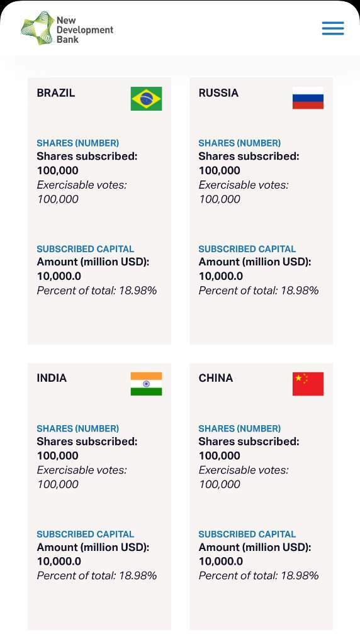Click the New Development Bank logo
This screenshot has height=644, width=360.
[x=67, y=28]
